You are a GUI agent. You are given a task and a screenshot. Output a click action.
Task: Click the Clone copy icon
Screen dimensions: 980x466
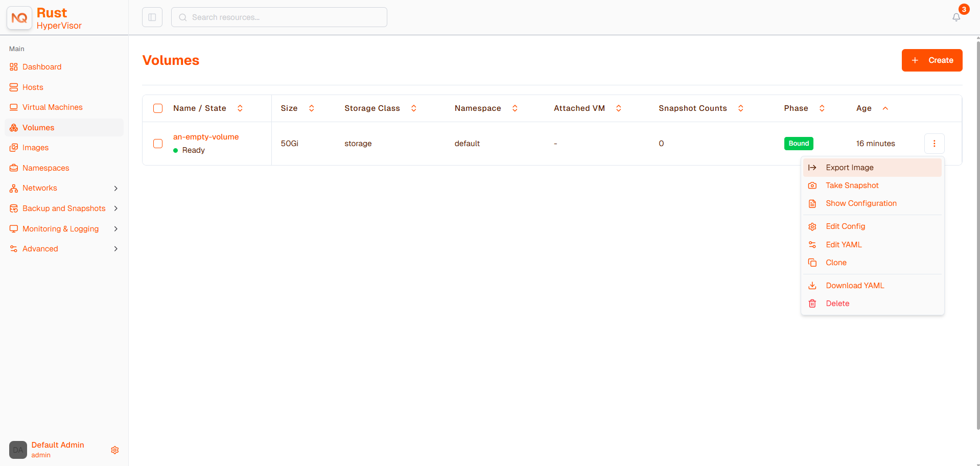coord(812,263)
